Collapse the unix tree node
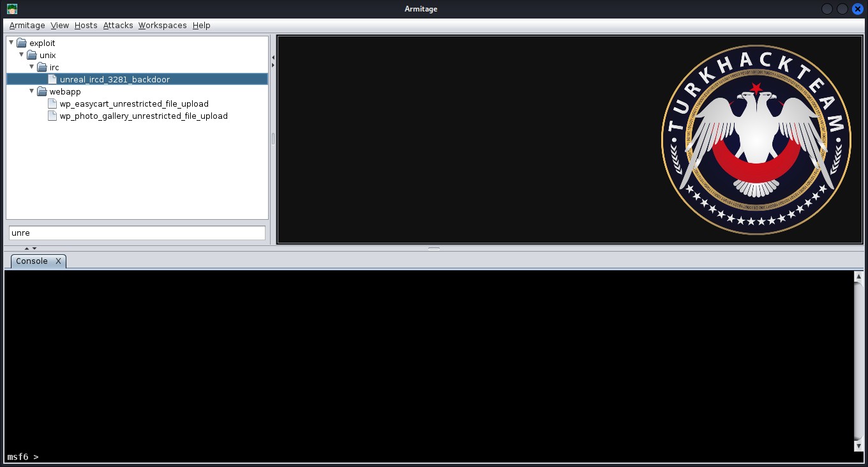868x467 pixels. click(21, 55)
